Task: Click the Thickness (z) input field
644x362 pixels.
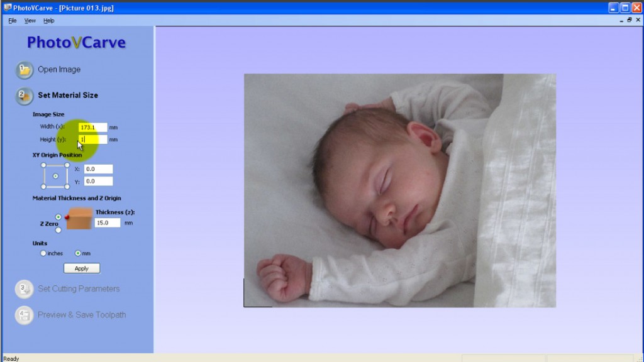Action: coord(108,222)
